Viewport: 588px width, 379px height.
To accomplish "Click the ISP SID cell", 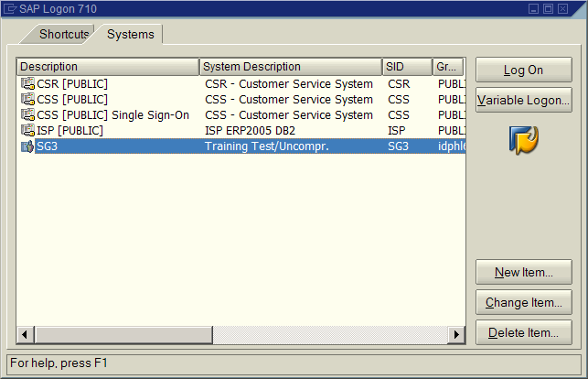I will (396, 131).
